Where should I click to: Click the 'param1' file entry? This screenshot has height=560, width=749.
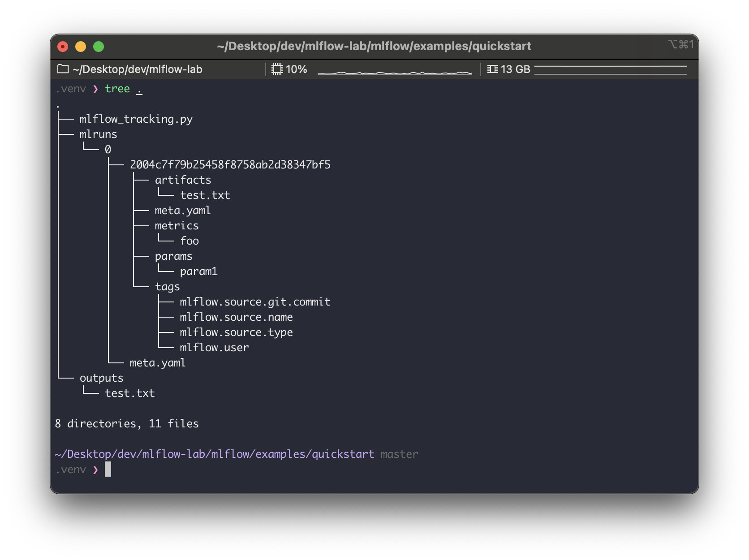(x=198, y=271)
